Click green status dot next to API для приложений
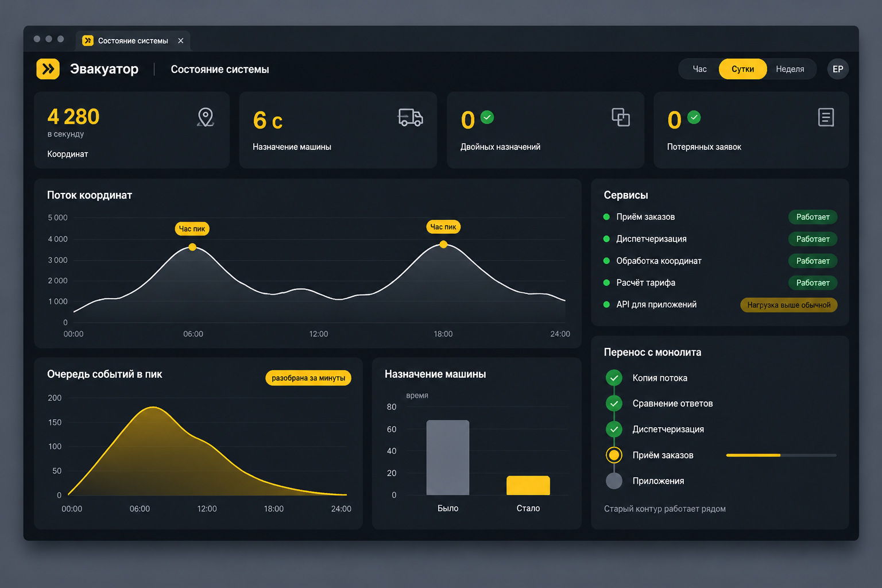This screenshot has height=588, width=882. 606,304
